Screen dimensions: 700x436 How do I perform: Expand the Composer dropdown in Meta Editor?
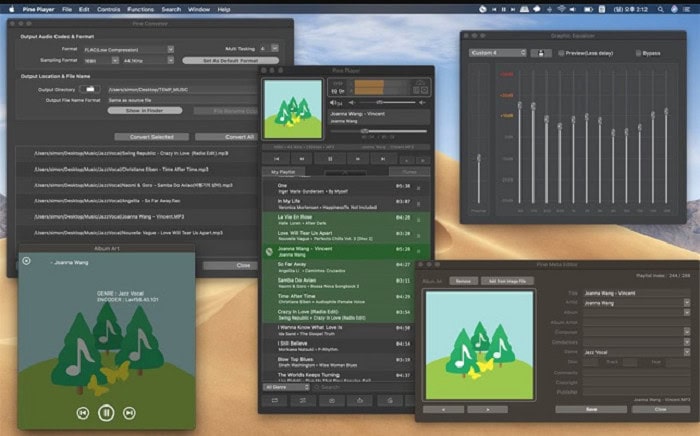(687, 332)
